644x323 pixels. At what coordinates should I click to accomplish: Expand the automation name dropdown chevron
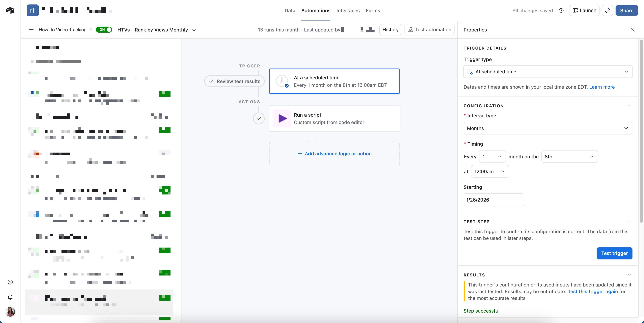pyautogui.click(x=194, y=30)
